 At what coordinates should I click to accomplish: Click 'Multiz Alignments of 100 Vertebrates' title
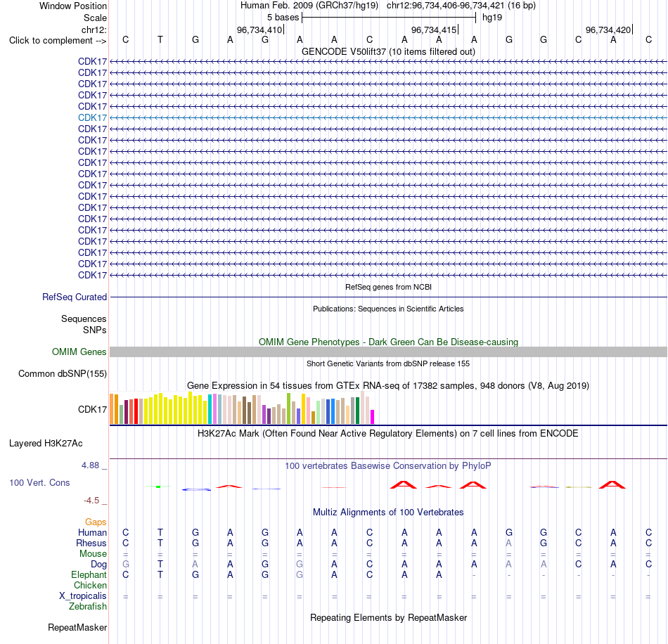(x=388, y=512)
